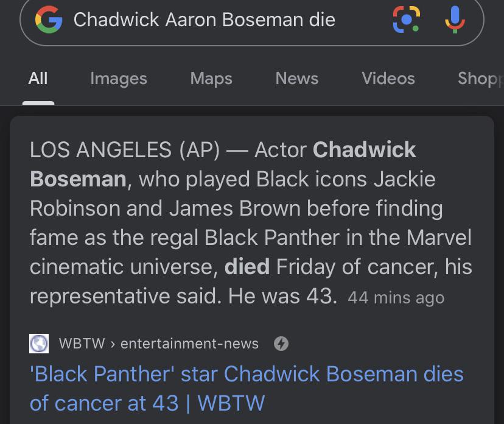Click the bold word 'died' in snippet

coord(247,267)
